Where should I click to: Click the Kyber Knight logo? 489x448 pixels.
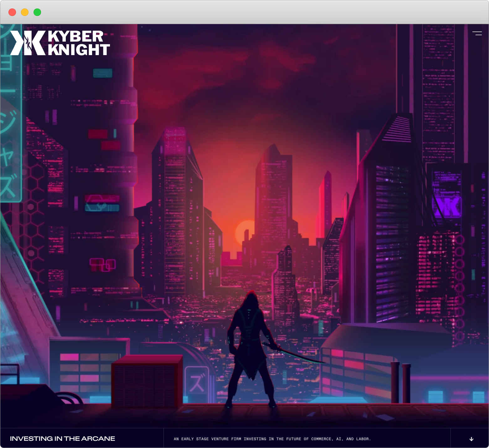click(60, 43)
